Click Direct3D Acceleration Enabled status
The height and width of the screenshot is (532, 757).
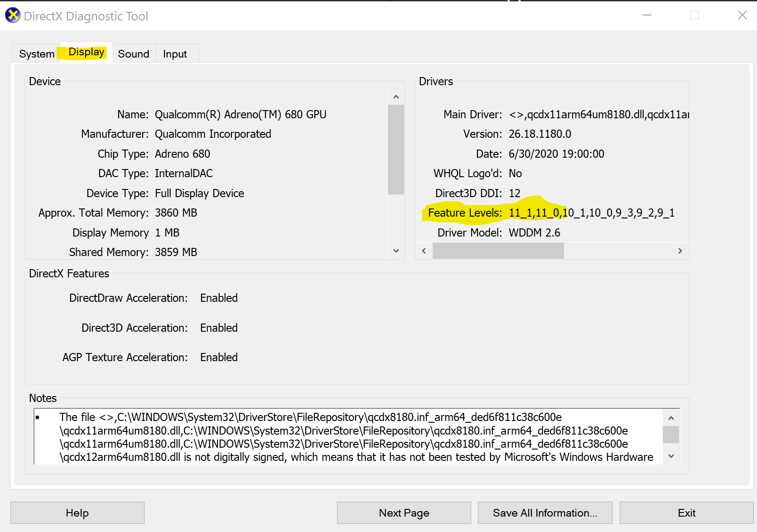(219, 328)
